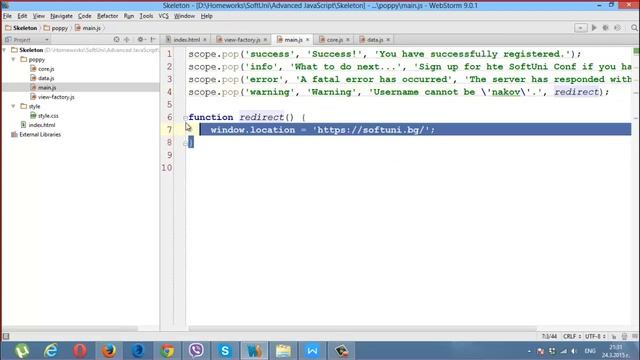Click line number 1 in gutter

point(169,54)
